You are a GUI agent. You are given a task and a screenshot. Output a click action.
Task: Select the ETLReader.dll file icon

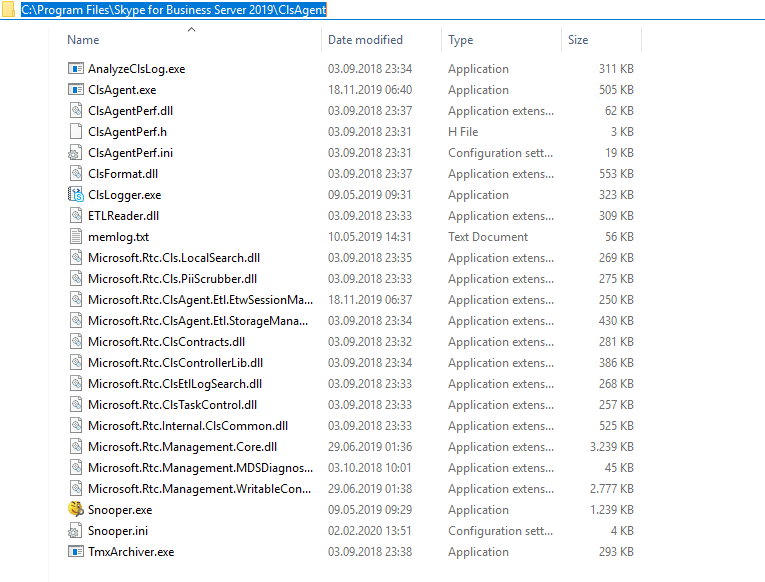[x=76, y=215]
